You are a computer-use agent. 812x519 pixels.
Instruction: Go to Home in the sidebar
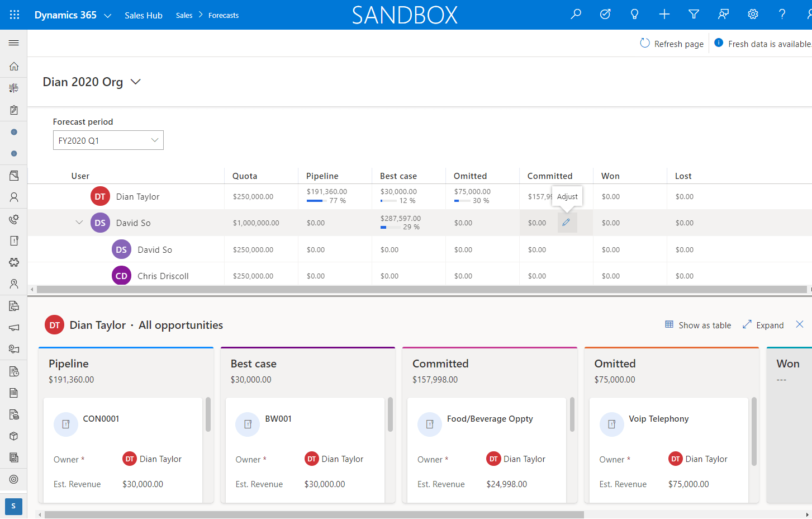14,67
